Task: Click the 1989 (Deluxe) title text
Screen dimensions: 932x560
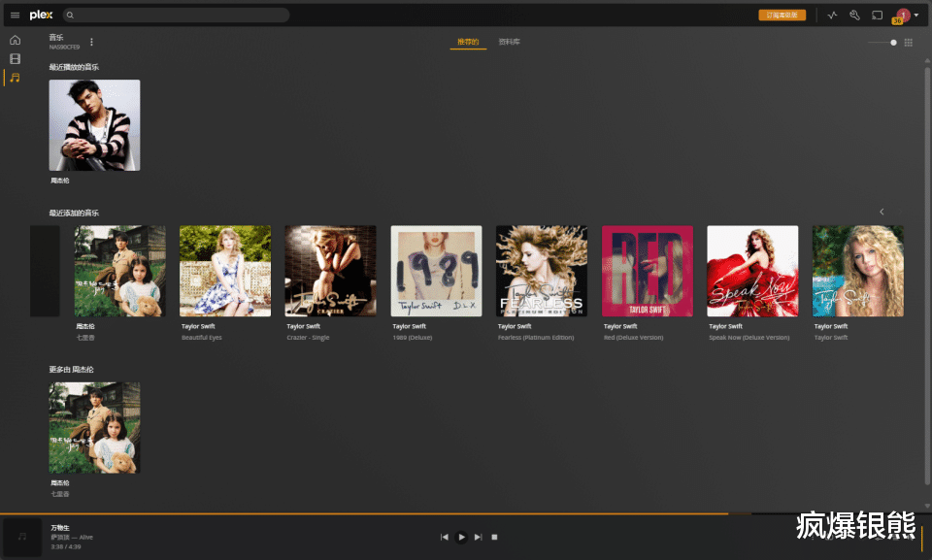Action: 412,338
